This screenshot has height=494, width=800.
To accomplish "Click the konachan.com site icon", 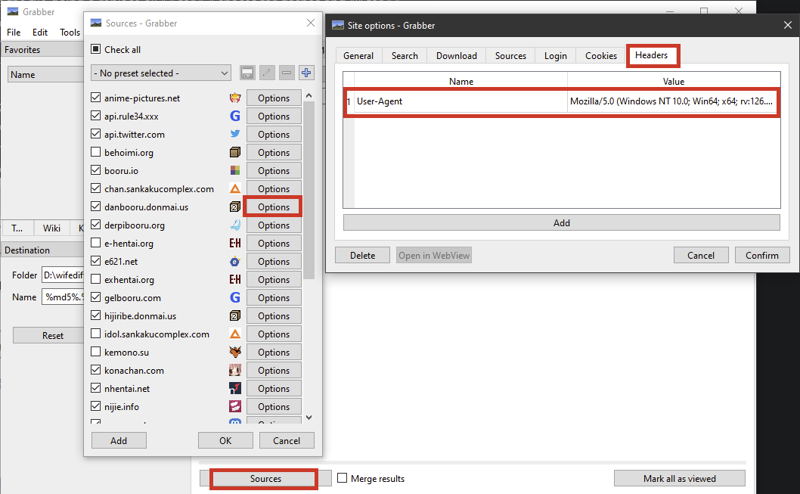I will pos(235,370).
